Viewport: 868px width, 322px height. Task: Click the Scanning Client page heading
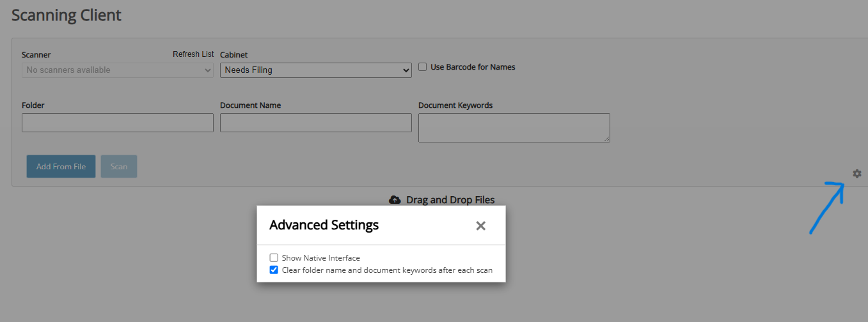67,15
